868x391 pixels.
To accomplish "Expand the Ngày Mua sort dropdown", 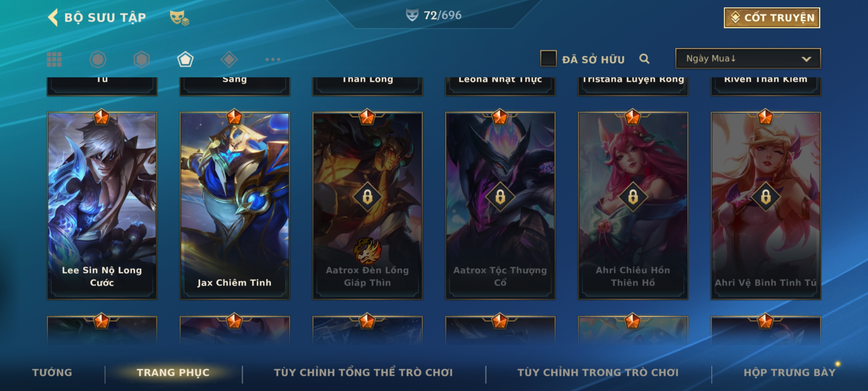I will pos(748,58).
